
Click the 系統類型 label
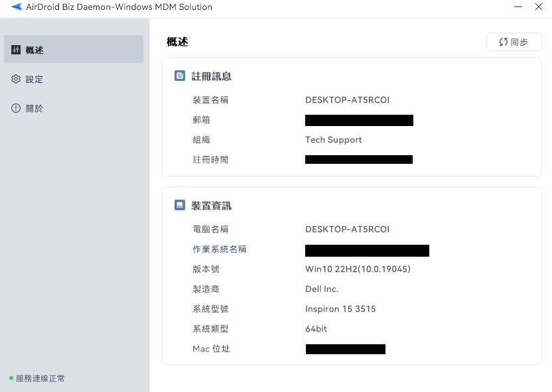coord(210,329)
